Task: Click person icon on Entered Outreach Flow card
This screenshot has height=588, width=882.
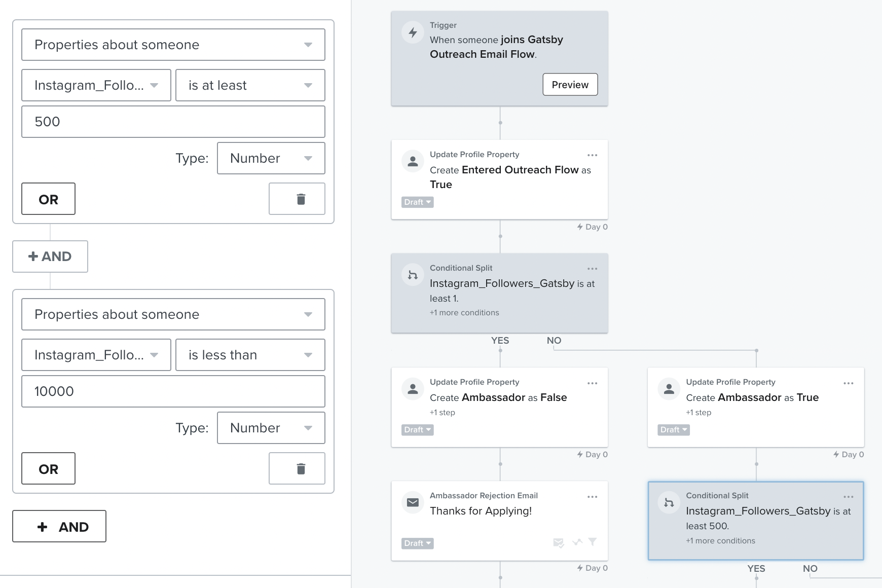Action: 413,162
